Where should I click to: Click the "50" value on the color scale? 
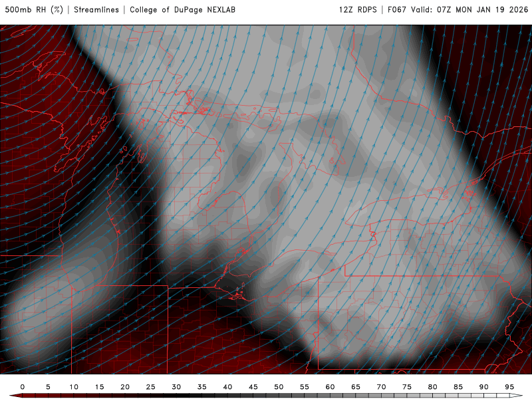tap(279, 387)
